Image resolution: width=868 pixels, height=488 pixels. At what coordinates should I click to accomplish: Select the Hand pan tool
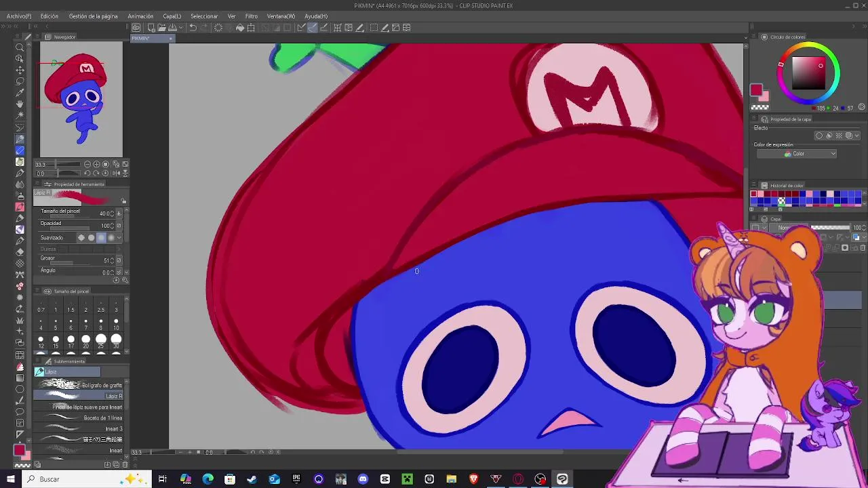(x=20, y=104)
